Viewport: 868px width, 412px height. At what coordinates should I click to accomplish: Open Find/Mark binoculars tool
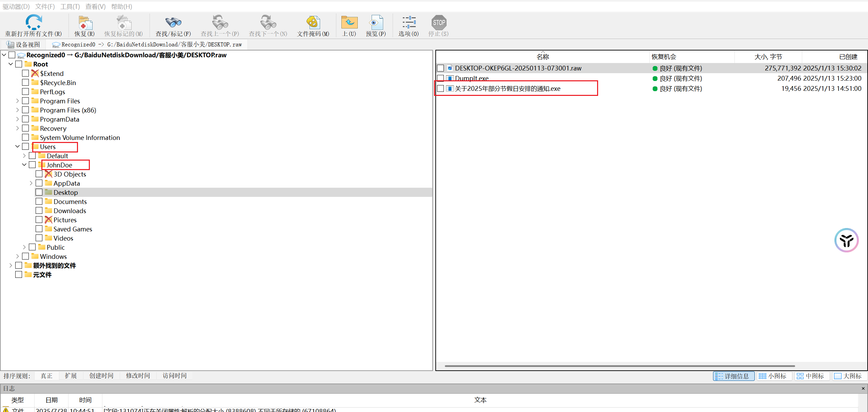tap(173, 22)
